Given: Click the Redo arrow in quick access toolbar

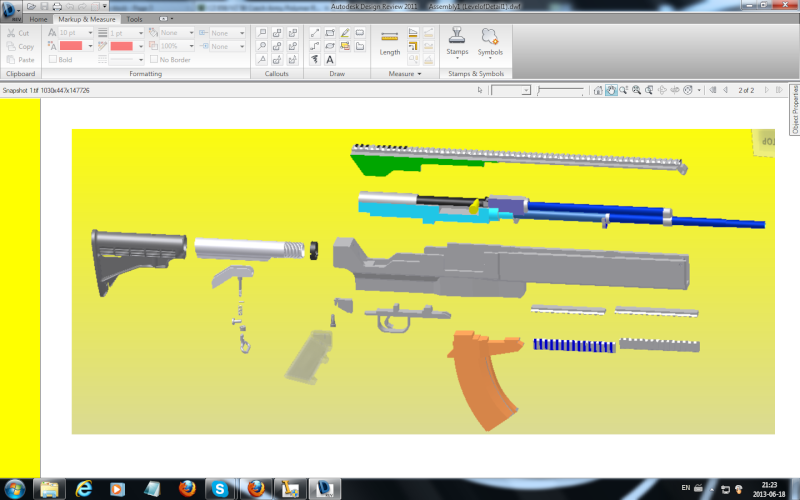Looking at the screenshot, I should (x=82, y=7).
